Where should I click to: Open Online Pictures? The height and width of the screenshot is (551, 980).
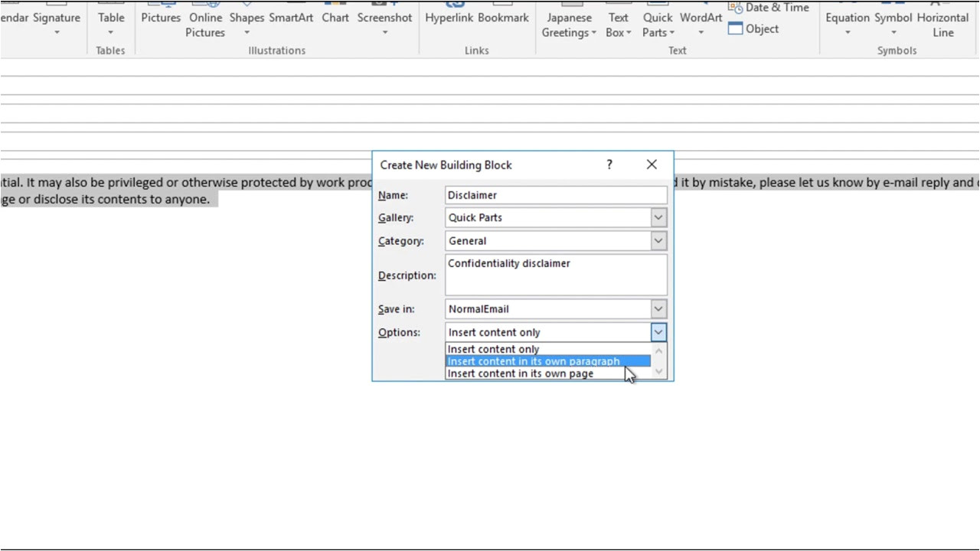click(x=205, y=24)
